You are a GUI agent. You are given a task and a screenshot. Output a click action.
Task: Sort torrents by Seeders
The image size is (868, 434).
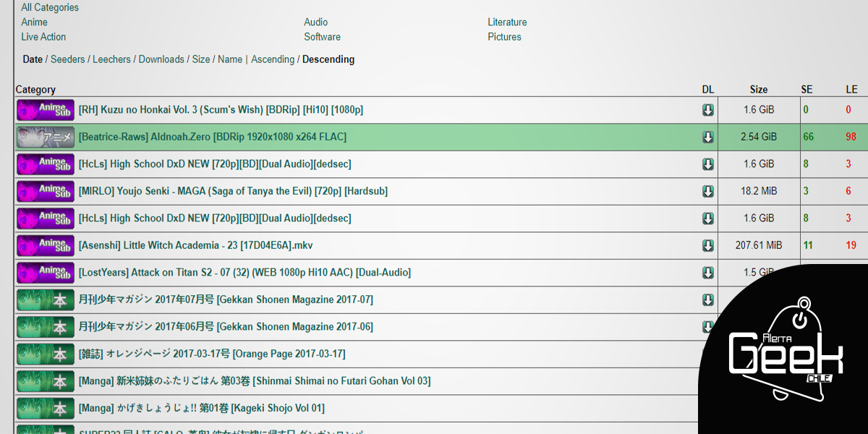point(67,59)
